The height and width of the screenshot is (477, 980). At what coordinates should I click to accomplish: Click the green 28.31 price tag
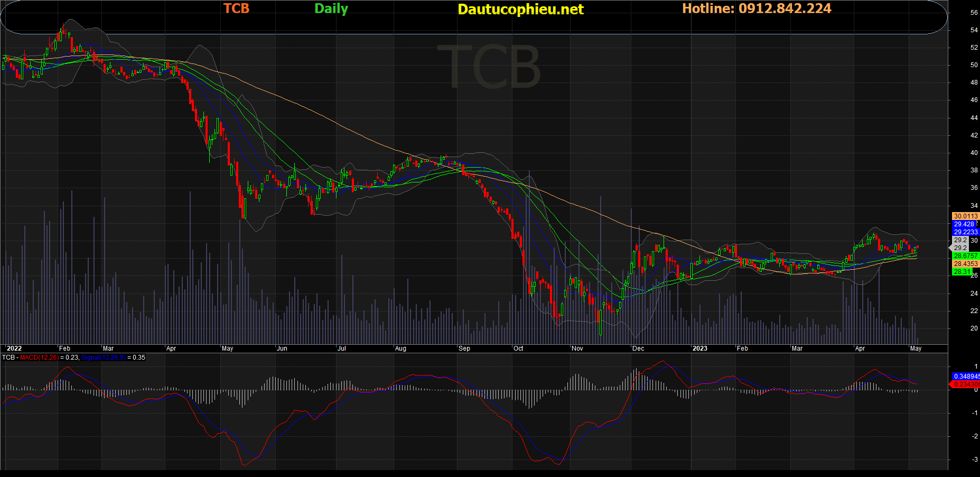(962, 272)
